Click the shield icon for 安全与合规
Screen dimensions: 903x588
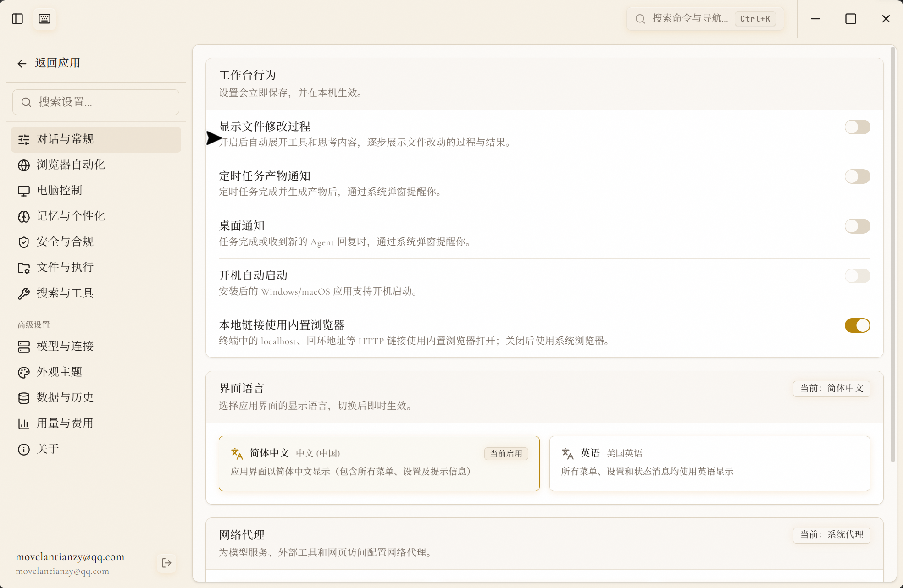point(24,242)
